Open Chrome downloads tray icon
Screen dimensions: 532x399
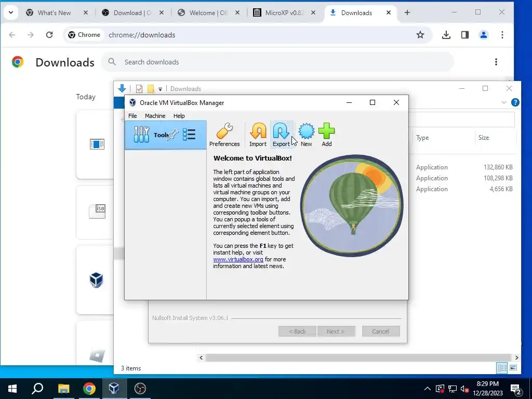[446, 35]
